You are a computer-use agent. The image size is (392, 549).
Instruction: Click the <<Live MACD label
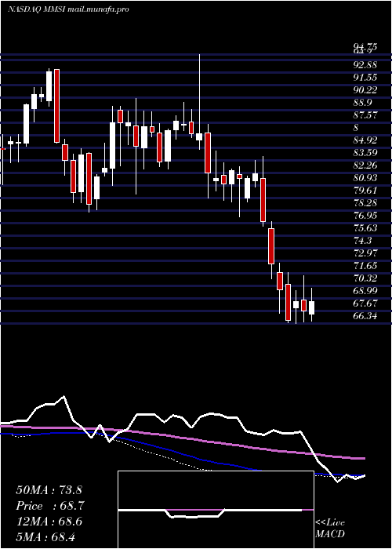pyautogui.click(x=330, y=529)
